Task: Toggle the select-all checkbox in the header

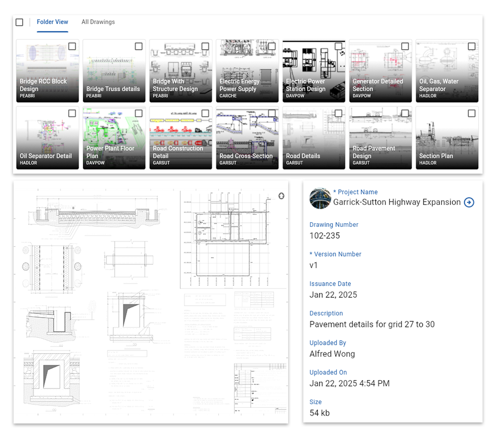Action: [x=19, y=22]
